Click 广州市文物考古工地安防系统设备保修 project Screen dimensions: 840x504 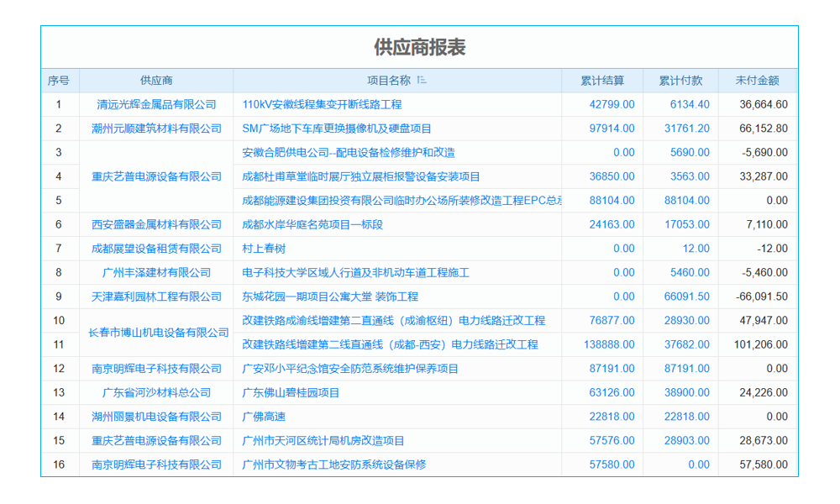[333, 464]
